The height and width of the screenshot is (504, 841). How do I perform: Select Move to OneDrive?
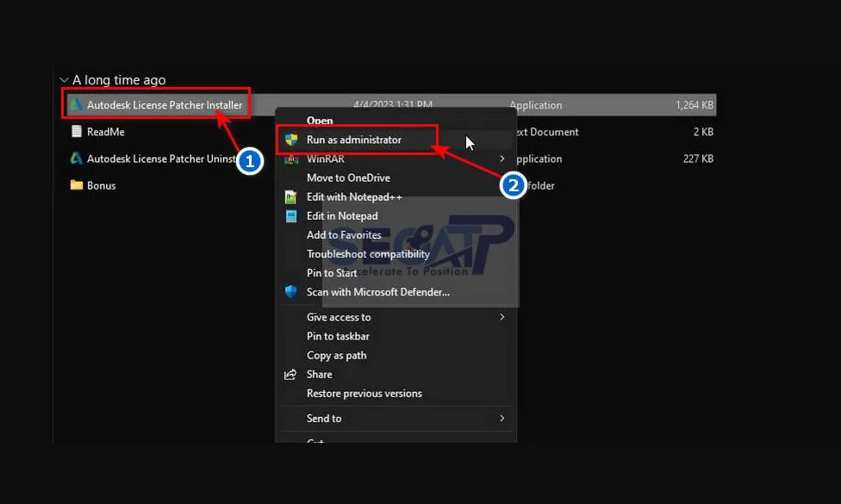348,178
